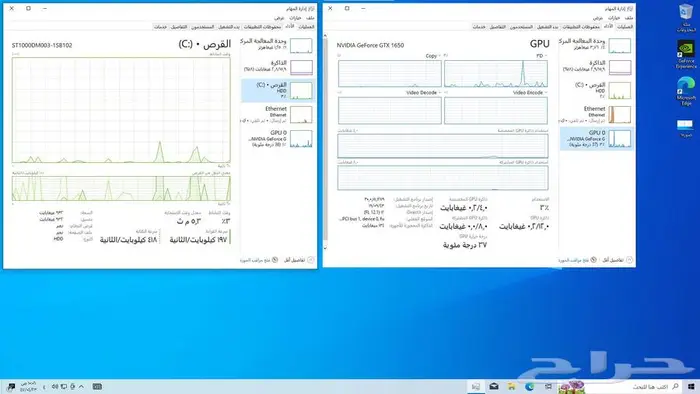Switch to Details tab in GPU window
The width and height of the screenshot is (700, 394).
pos(497,27)
